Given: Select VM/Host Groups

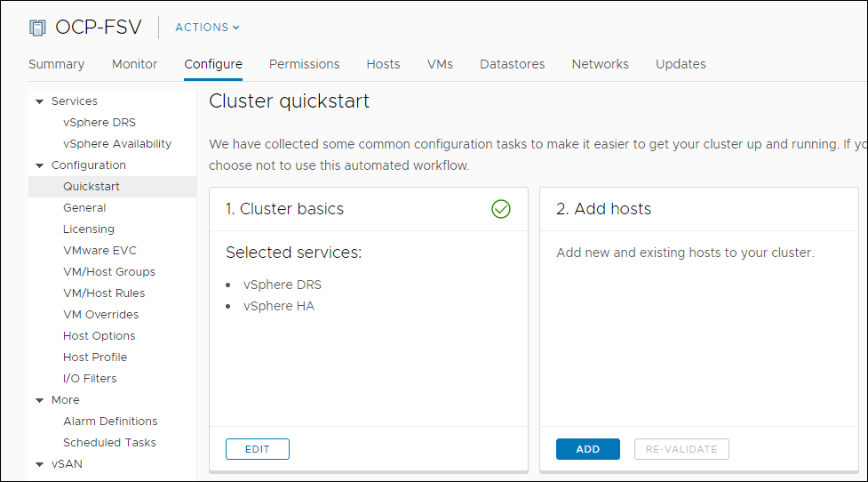Looking at the screenshot, I should point(109,272).
